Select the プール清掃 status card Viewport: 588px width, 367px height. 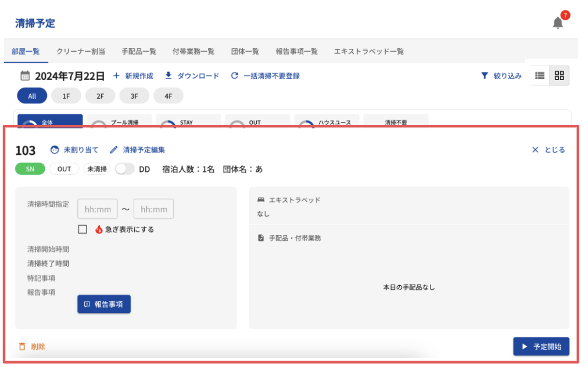pos(119,121)
